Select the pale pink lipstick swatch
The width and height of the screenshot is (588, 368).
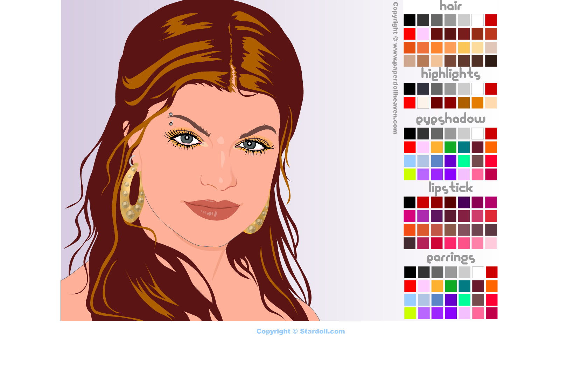click(491, 243)
